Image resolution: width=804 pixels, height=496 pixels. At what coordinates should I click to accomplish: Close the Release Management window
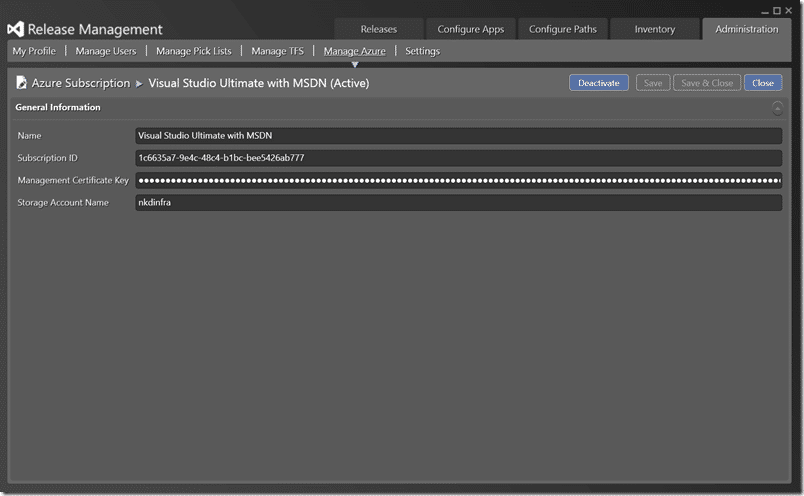click(789, 11)
